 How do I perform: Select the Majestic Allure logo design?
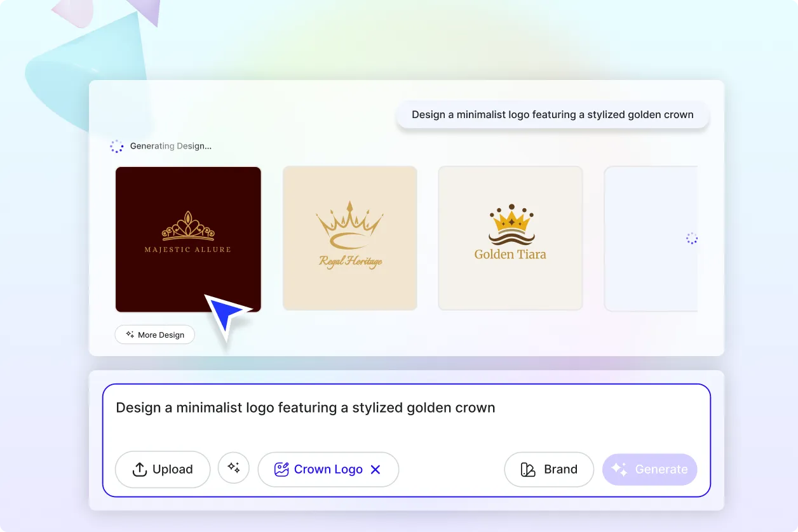tap(188, 239)
